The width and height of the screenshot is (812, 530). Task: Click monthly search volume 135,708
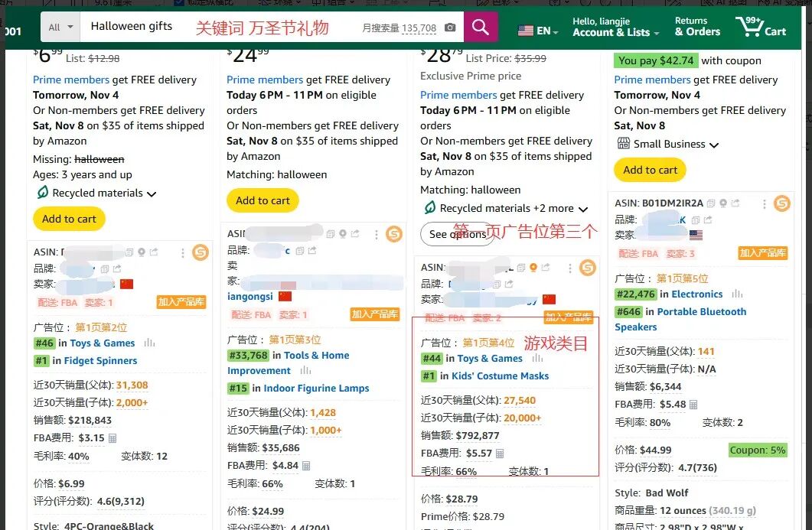(x=419, y=28)
